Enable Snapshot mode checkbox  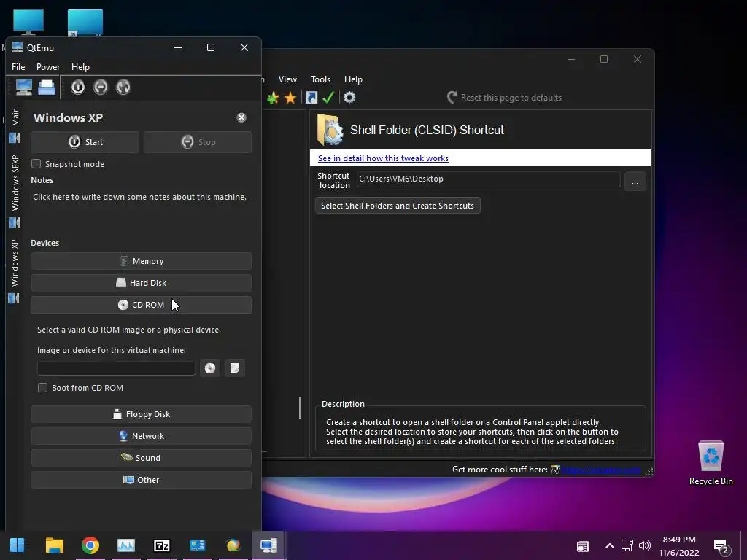pyautogui.click(x=36, y=164)
